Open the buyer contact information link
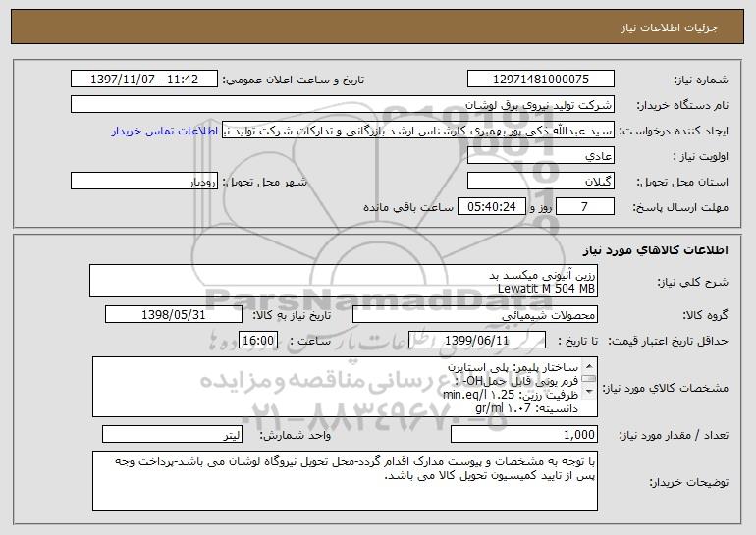 coord(165,132)
